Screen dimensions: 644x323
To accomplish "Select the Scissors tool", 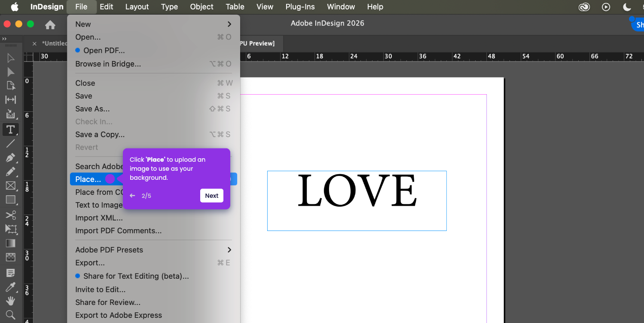I will pos(11,215).
